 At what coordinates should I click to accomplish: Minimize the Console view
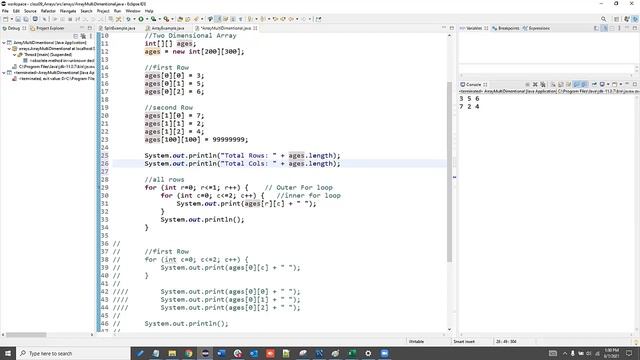point(627,84)
